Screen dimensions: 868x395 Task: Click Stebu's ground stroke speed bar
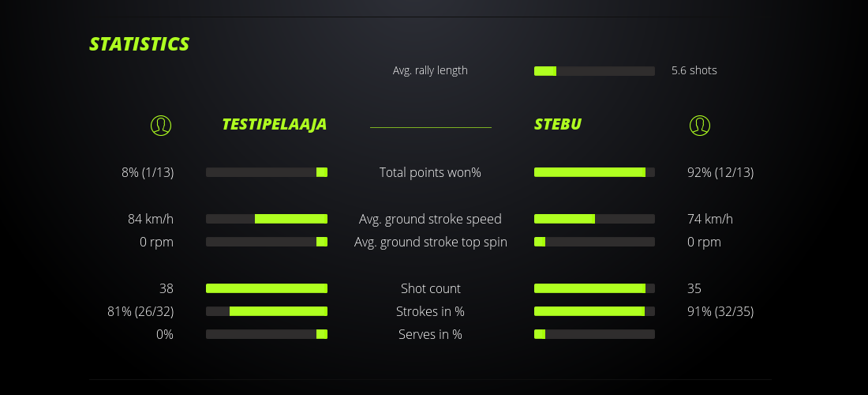(x=594, y=219)
